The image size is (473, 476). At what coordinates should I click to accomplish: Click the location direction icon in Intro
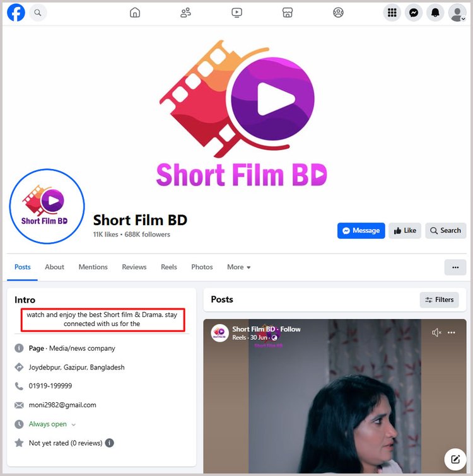(x=19, y=368)
